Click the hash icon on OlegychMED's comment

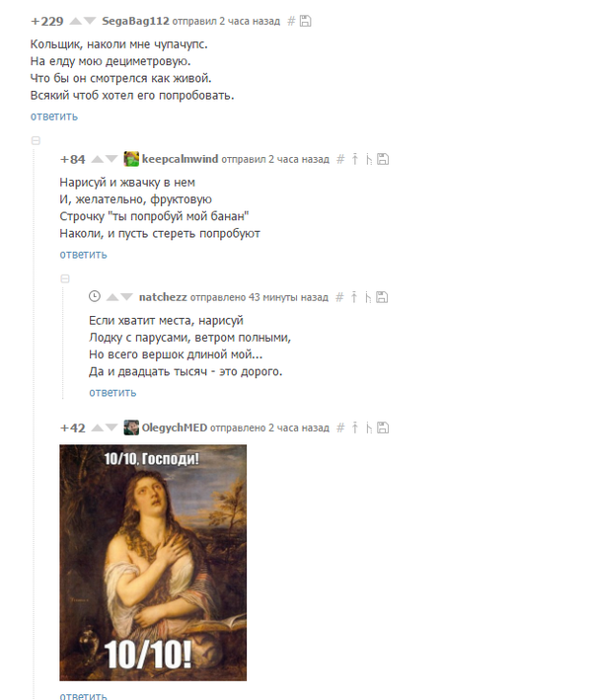[x=340, y=428]
